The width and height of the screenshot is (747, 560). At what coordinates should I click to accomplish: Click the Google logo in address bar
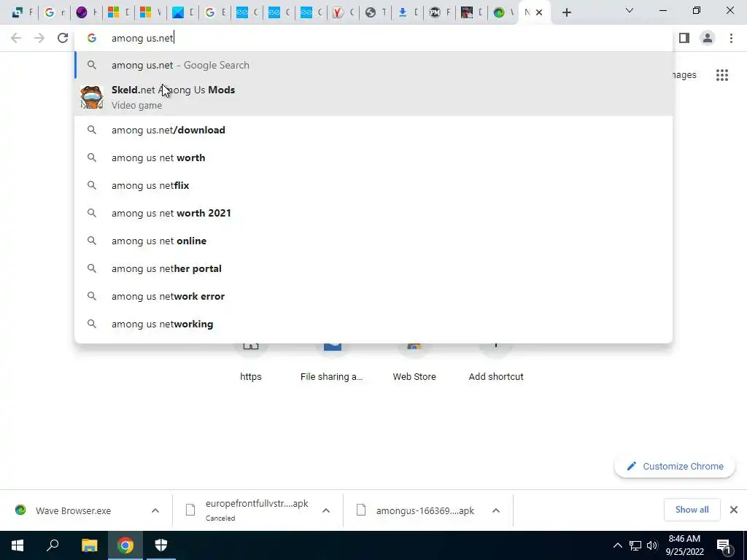click(92, 38)
